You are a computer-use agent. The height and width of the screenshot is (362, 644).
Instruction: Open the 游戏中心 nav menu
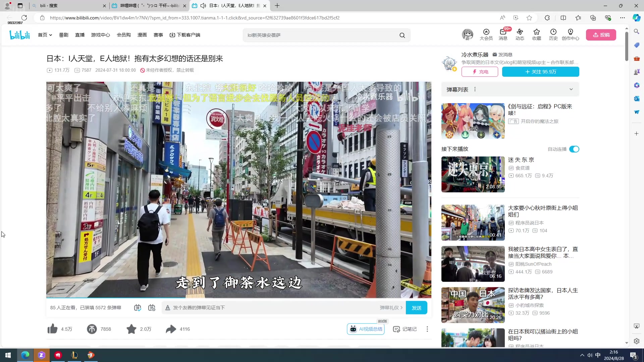pyautogui.click(x=100, y=35)
